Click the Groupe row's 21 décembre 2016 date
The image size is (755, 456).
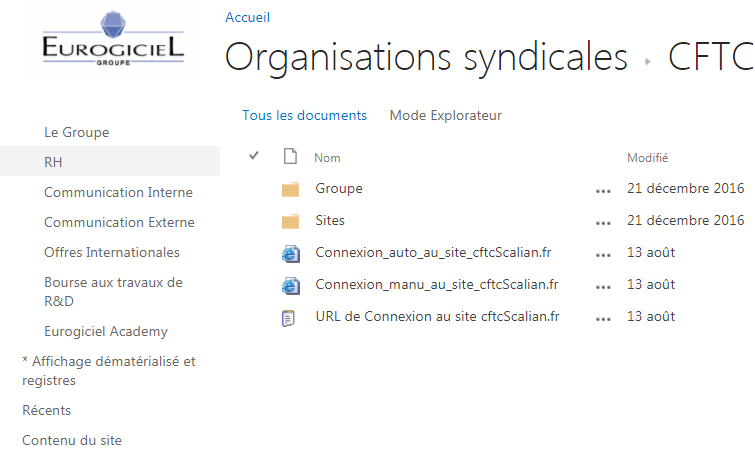(686, 188)
